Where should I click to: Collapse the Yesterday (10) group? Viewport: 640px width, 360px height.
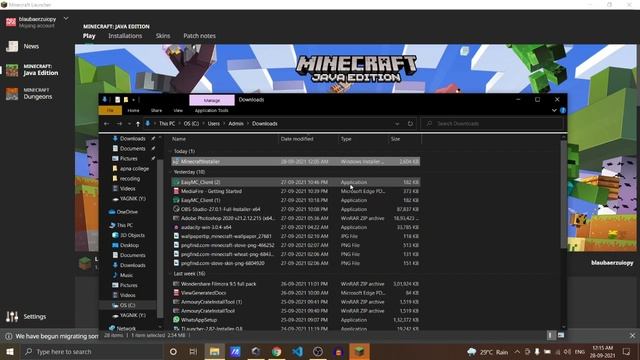[171, 172]
